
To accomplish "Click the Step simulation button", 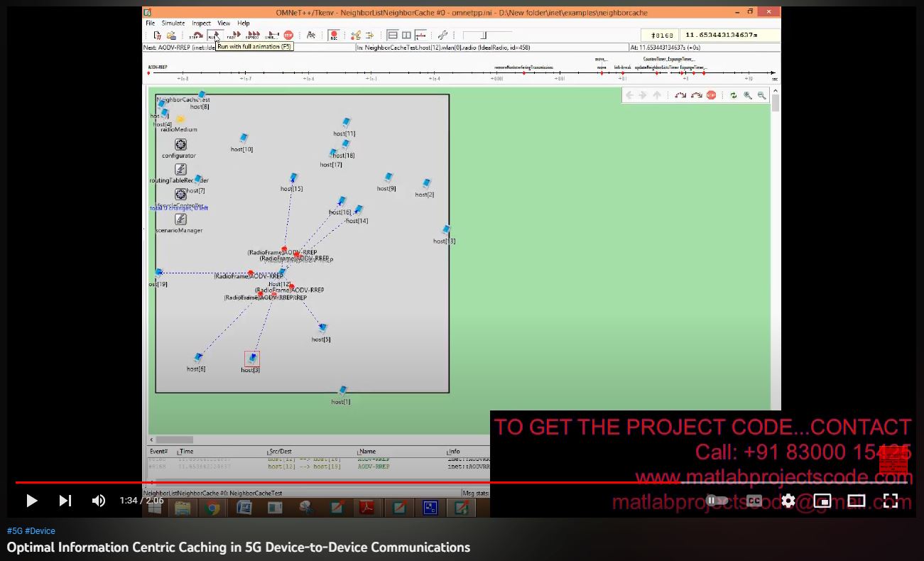I will (195, 35).
